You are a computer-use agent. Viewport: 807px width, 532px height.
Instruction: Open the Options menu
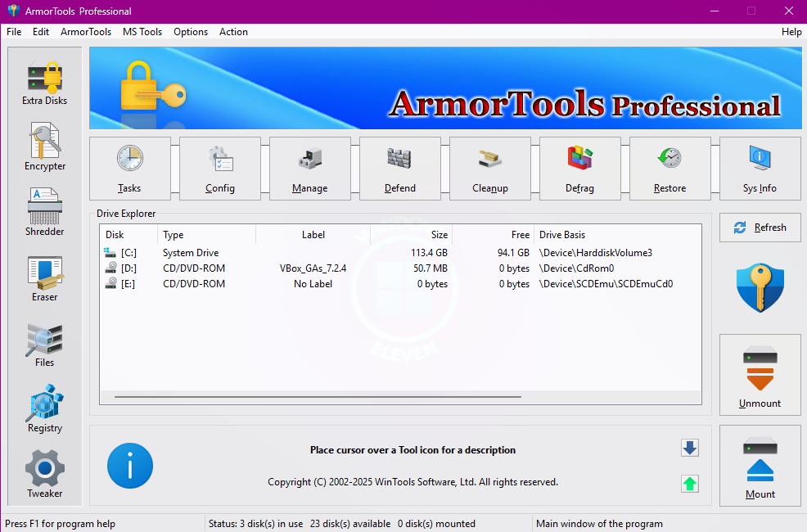point(191,32)
